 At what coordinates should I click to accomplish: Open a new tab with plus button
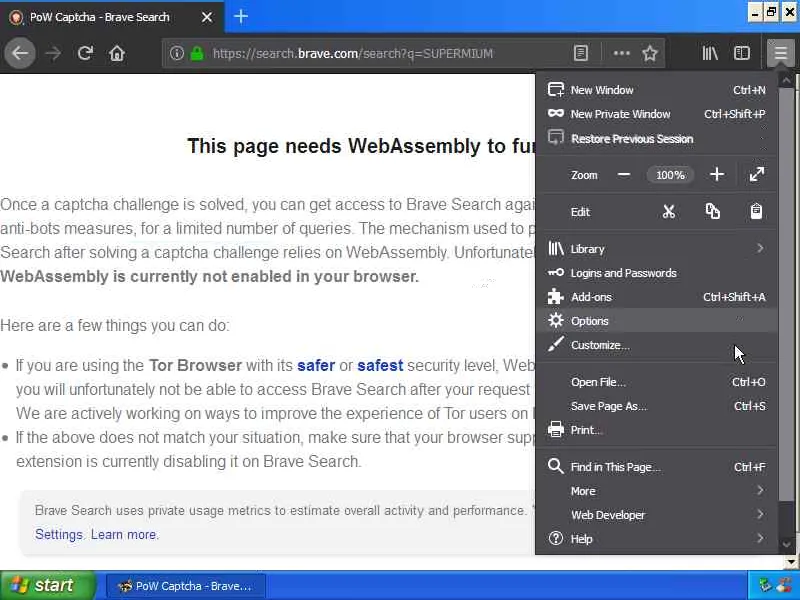coord(241,17)
